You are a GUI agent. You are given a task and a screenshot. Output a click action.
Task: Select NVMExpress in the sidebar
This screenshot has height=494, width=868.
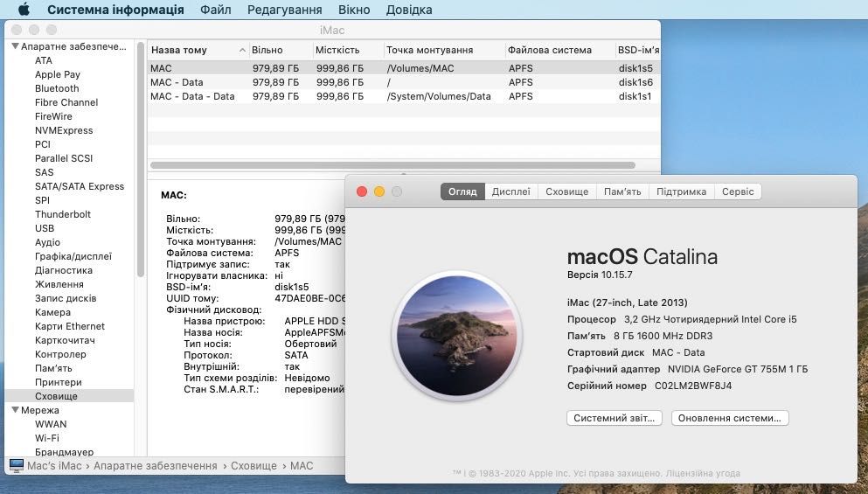tap(64, 130)
